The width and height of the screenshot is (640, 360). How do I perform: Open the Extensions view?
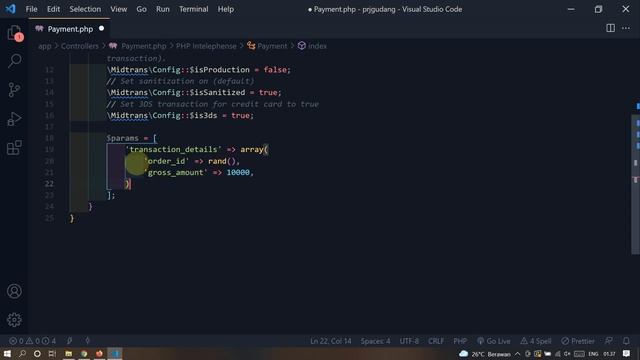coord(14,147)
